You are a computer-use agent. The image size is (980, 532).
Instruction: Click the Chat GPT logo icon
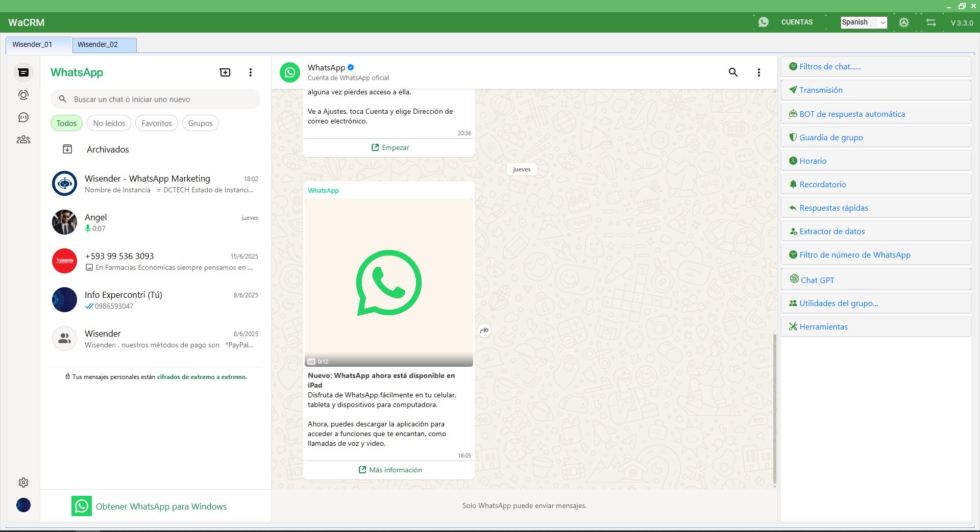[794, 278]
